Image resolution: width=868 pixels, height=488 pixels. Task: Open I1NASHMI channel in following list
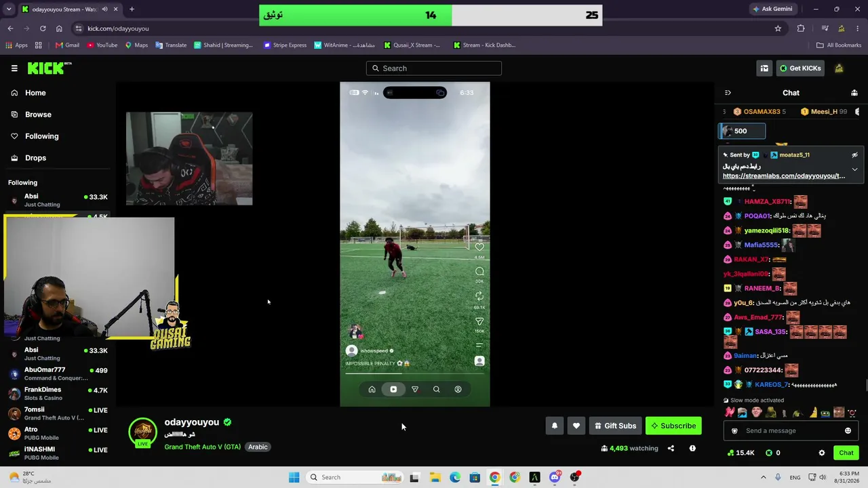tap(58, 453)
